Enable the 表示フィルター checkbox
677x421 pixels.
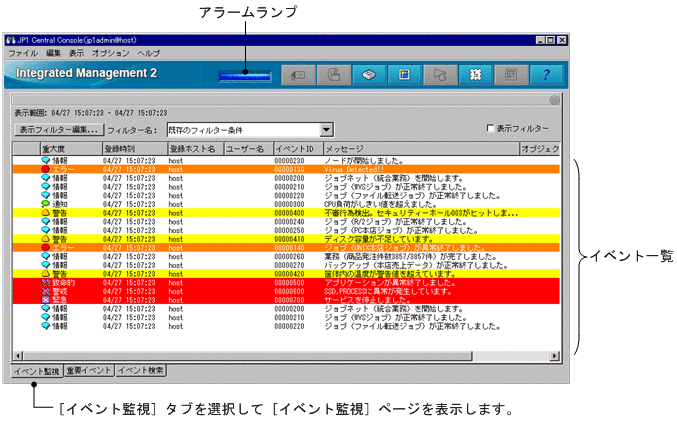pyautogui.click(x=490, y=128)
